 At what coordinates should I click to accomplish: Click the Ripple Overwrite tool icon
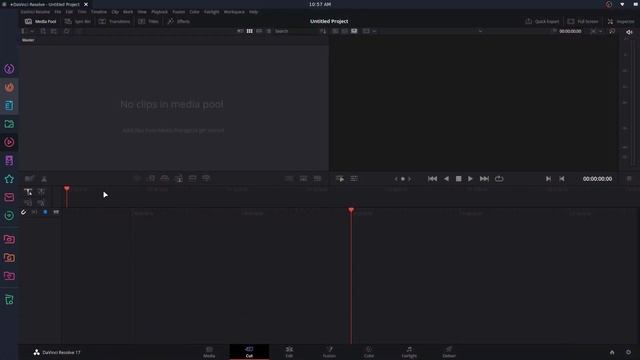(164, 178)
